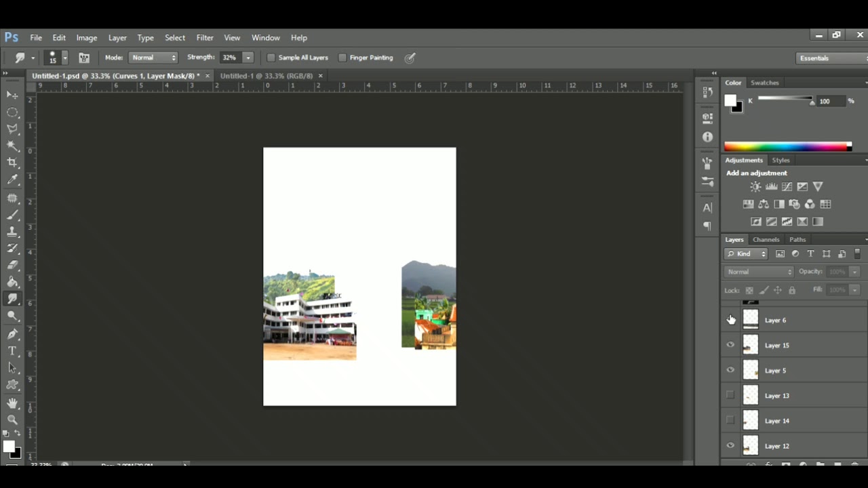Hide Layer 12
Viewport: 868px width, 488px height.
[730, 445]
